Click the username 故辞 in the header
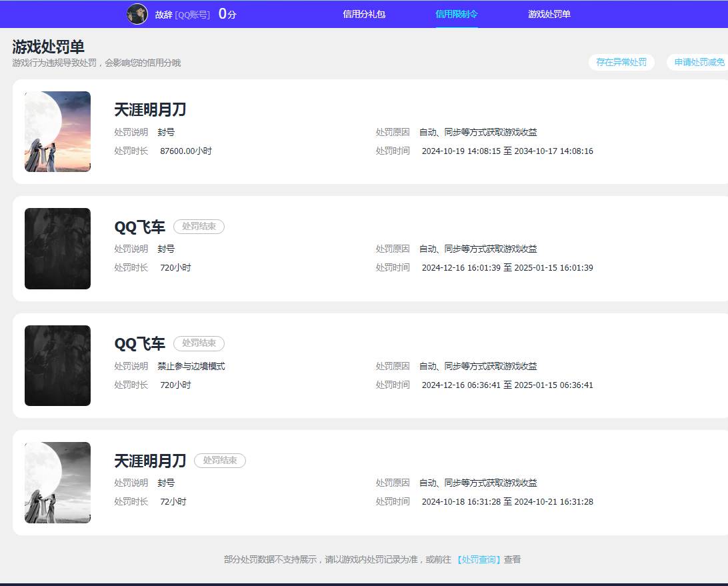This screenshot has width=728, height=586. coord(164,15)
